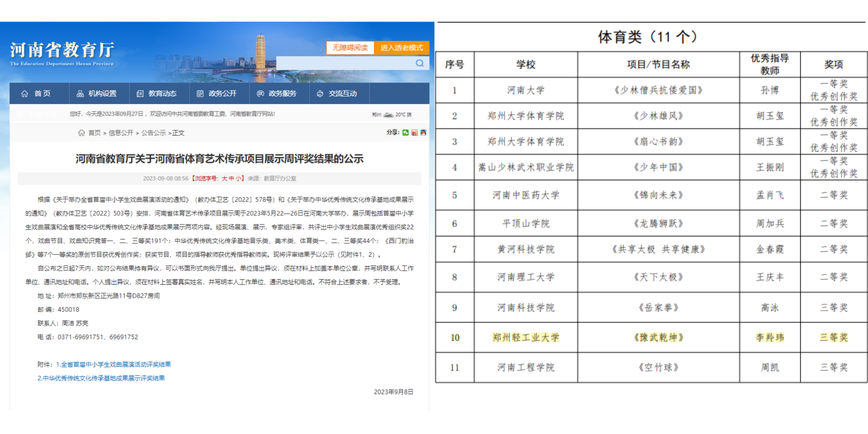Set browsing font size to 中
Image resolution: width=868 pixels, height=434 pixels.
point(231,178)
